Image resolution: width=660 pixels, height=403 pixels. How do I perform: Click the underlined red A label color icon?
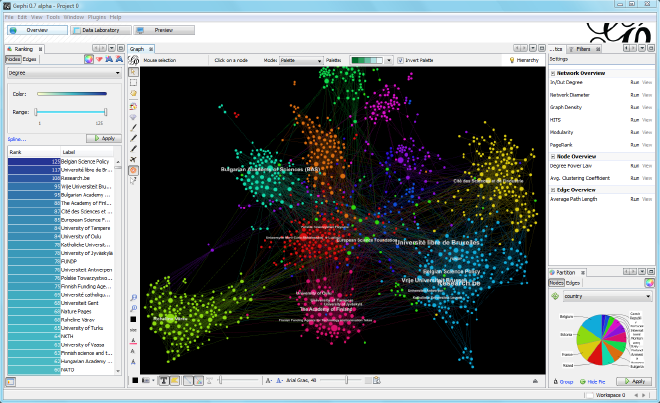pos(133,341)
